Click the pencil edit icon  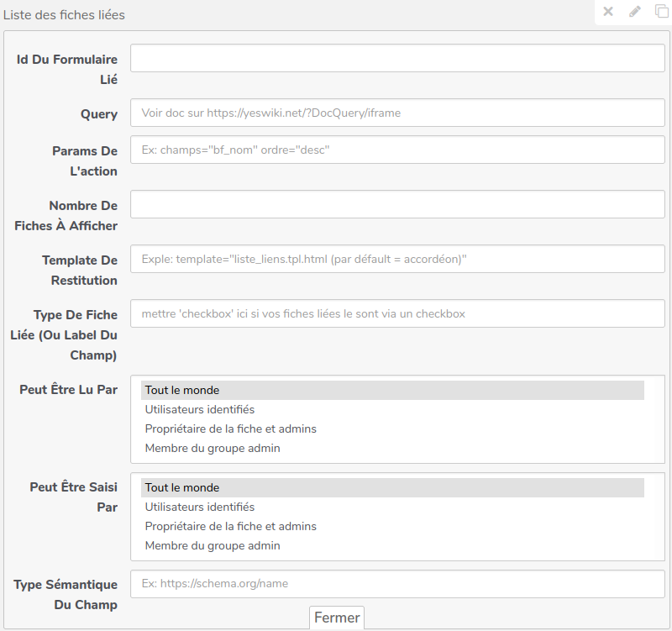(635, 12)
